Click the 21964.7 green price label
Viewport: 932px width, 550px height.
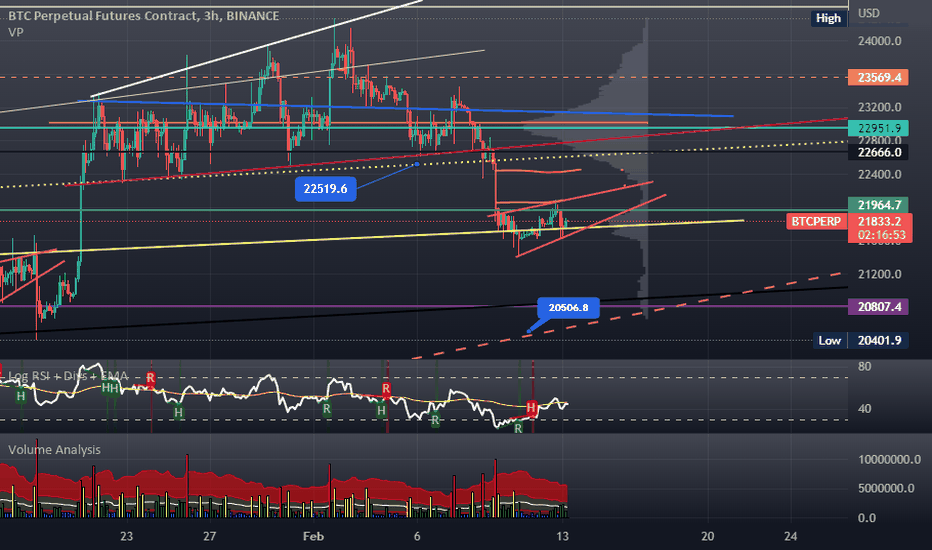point(879,205)
